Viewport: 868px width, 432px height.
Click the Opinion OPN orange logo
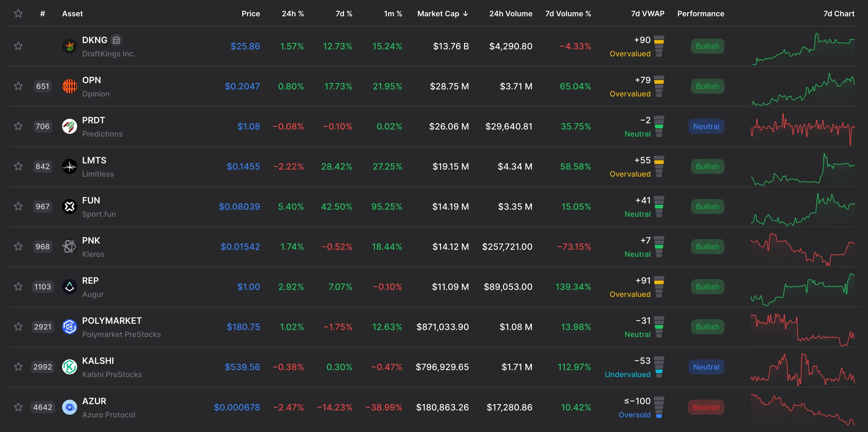point(70,86)
